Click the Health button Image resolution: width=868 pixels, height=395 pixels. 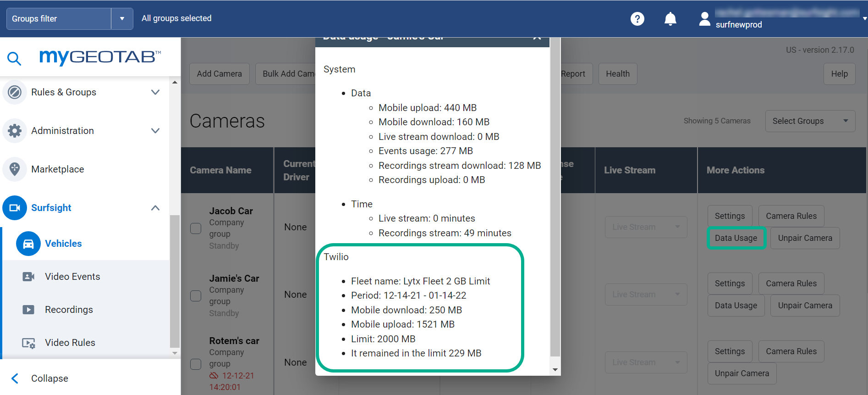coord(618,74)
